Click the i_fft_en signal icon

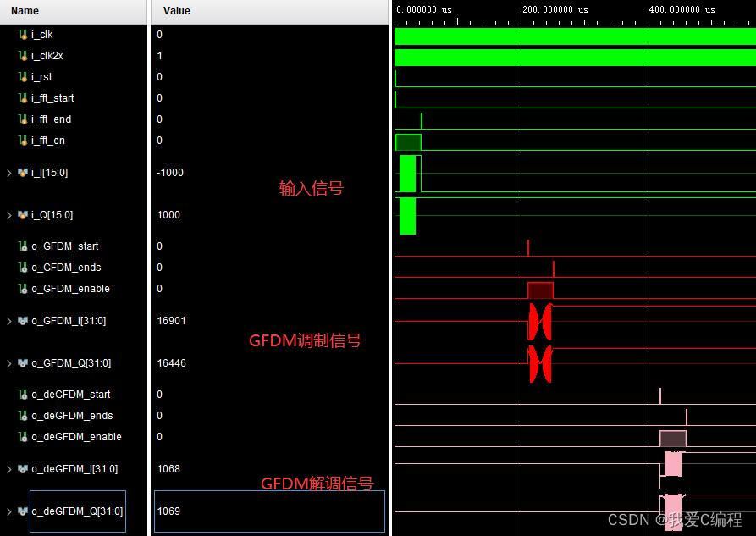pos(23,141)
